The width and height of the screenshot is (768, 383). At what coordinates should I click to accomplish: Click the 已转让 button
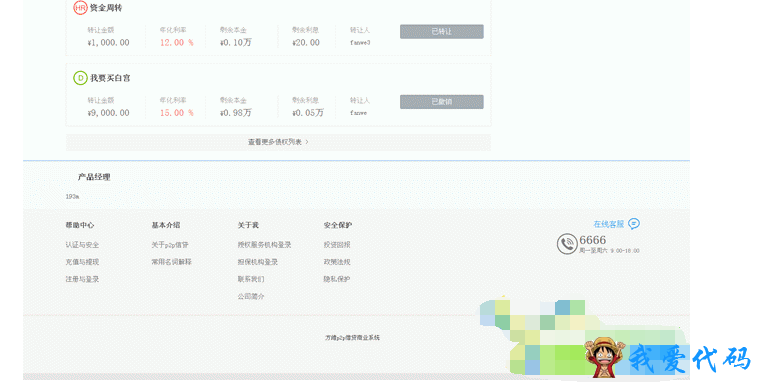coord(441,32)
